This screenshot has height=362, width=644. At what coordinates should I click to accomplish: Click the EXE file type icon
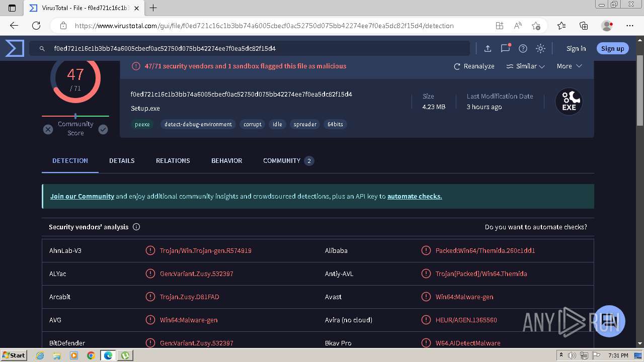coord(569,102)
